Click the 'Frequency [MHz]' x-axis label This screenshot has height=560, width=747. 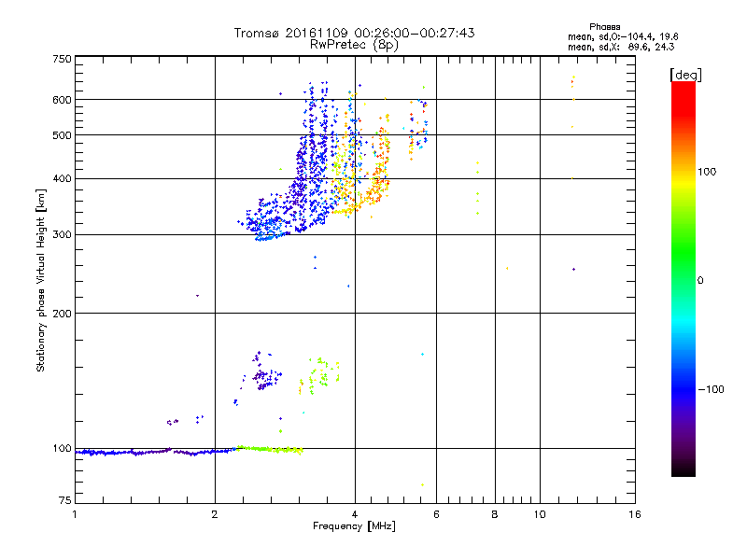coord(354,526)
